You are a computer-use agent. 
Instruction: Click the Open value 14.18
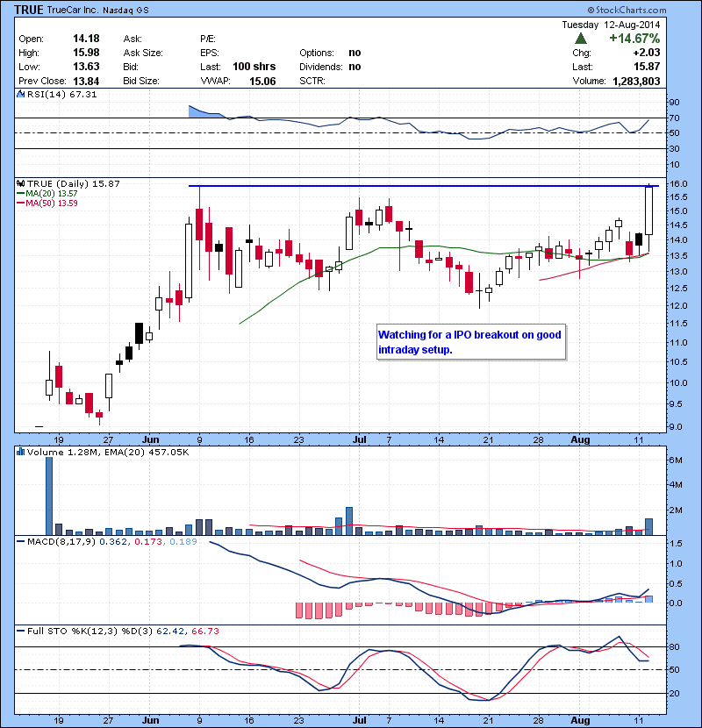pos(86,39)
